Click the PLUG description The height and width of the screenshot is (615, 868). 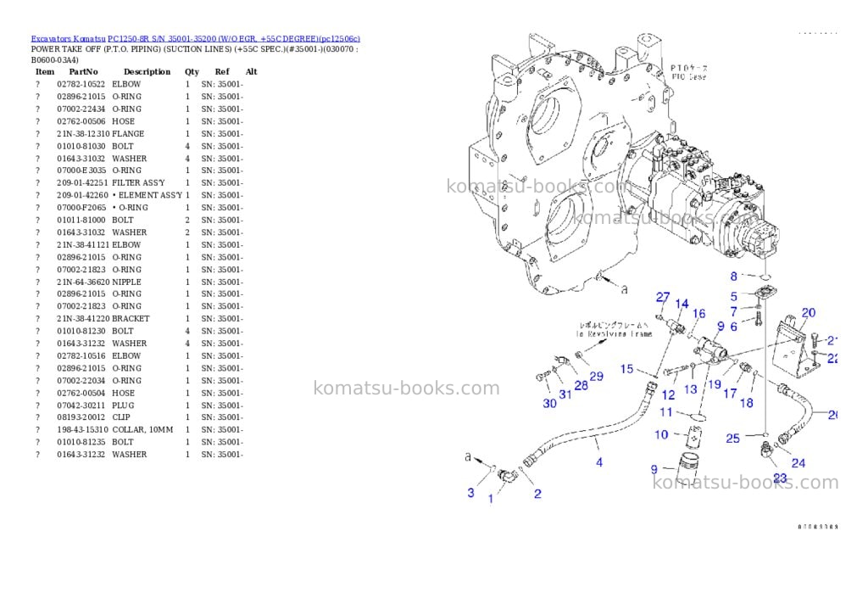click(123, 405)
